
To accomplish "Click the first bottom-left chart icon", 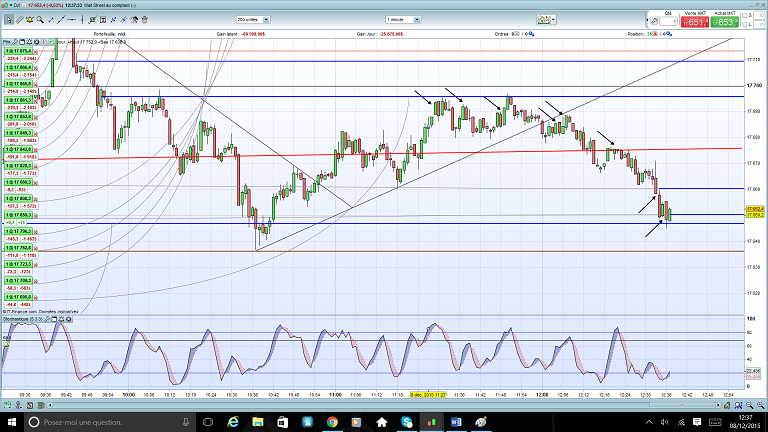I will pyautogui.click(x=7, y=405).
